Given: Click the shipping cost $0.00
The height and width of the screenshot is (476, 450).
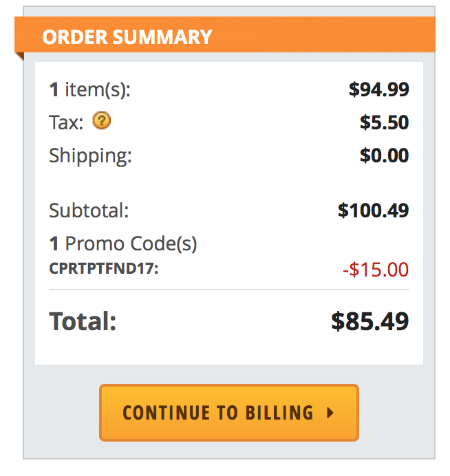Looking at the screenshot, I should click(x=384, y=155).
